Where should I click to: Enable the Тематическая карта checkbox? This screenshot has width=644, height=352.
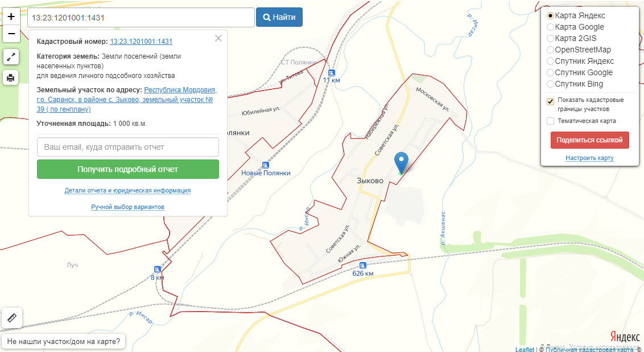[550, 121]
